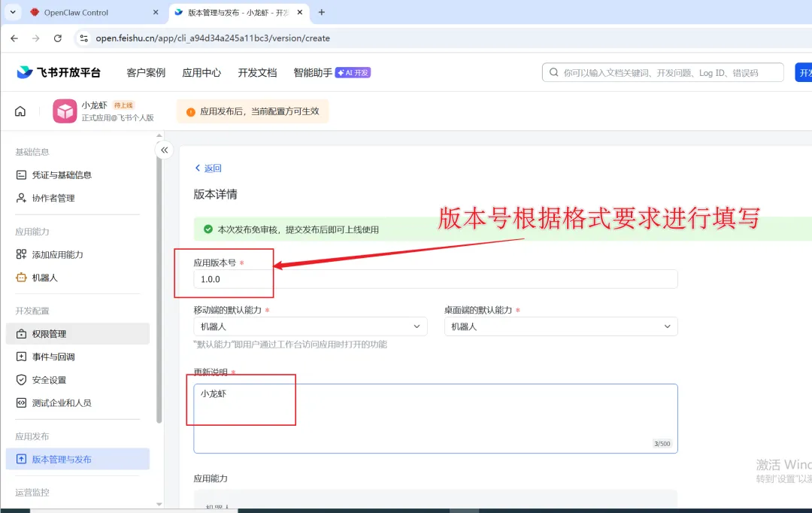
Task: Close the 版本管理与发布 tab
Action: [300, 12]
